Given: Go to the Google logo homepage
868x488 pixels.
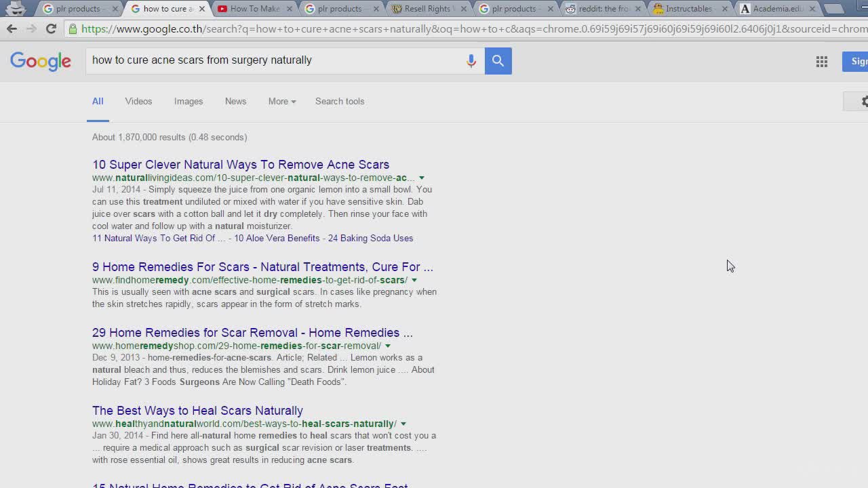Looking at the screenshot, I should pyautogui.click(x=41, y=61).
